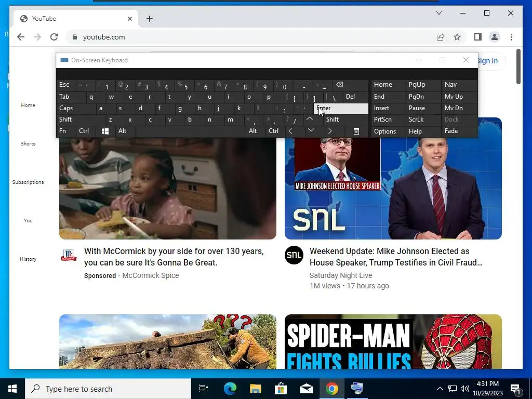
Task: Expand the tab search chevron in Chrome
Action: point(438,13)
